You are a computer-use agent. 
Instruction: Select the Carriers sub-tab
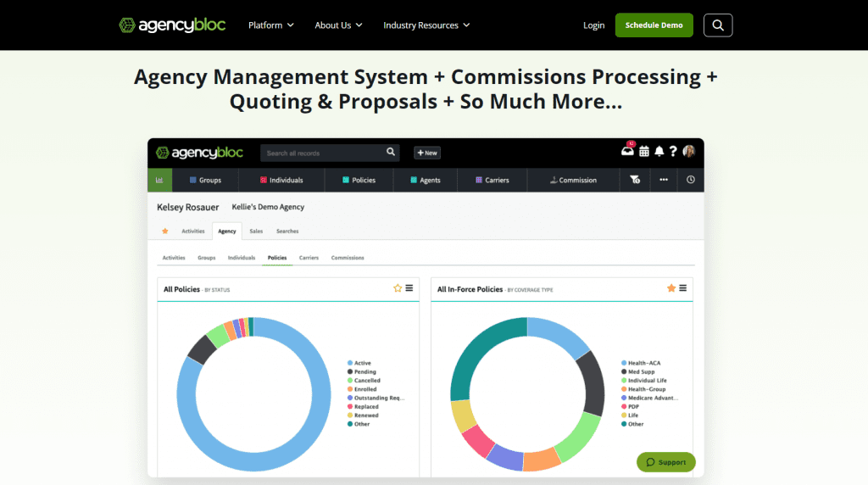click(x=309, y=258)
